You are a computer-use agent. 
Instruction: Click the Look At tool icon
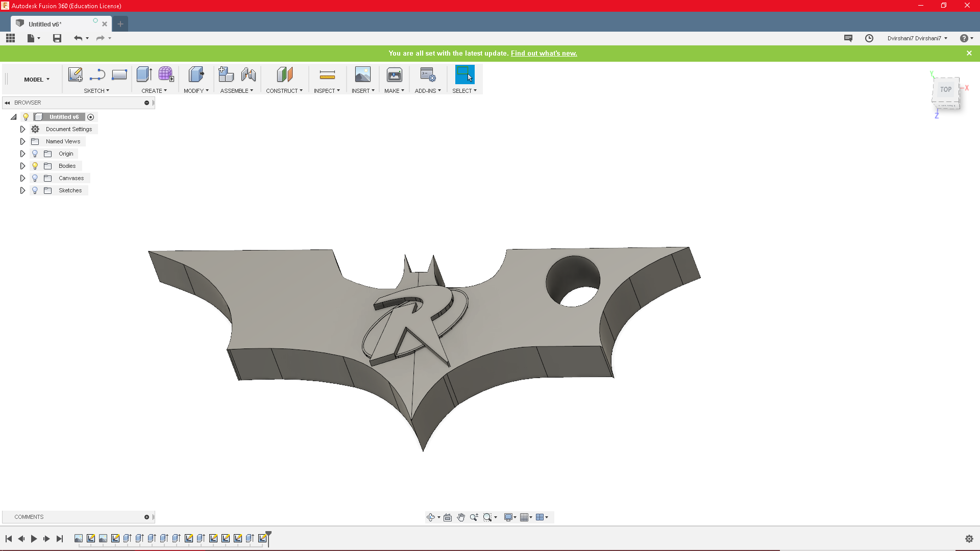tap(448, 517)
